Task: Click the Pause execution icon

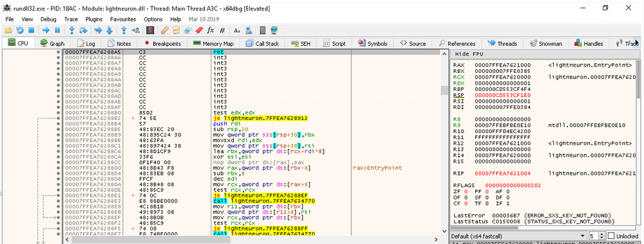Action: [x=57, y=30]
